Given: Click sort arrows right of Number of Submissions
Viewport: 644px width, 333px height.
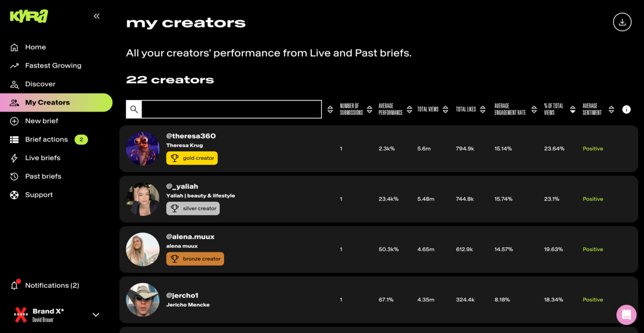Looking at the screenshot, I should [369, 110].
